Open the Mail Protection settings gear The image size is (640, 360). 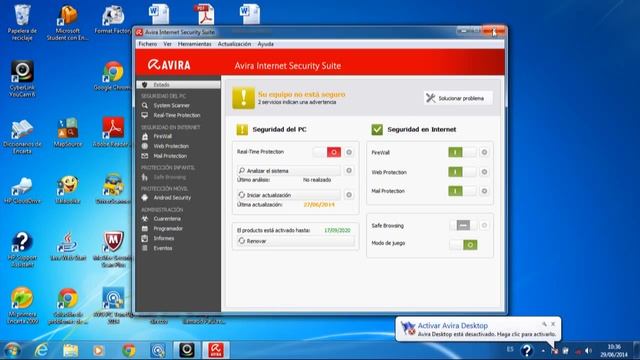pyautogui.click(x=484, y=191)
